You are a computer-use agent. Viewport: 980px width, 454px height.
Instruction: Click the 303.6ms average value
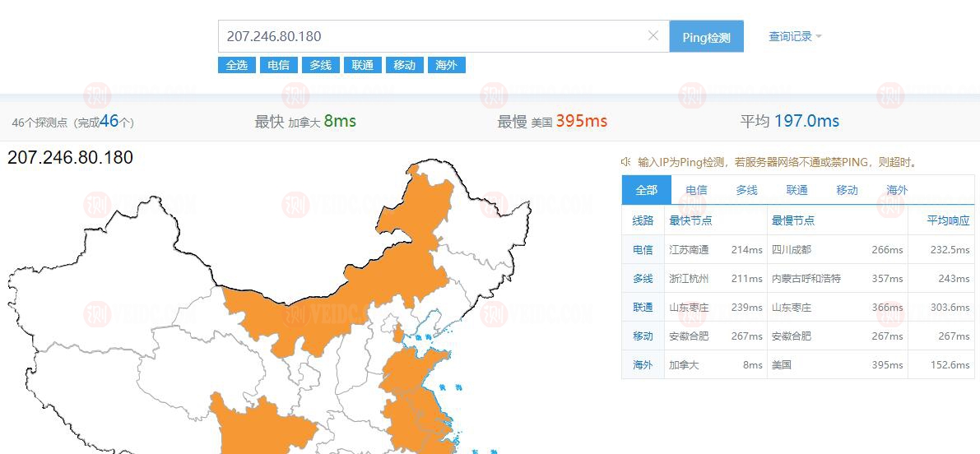click(950, 308)
